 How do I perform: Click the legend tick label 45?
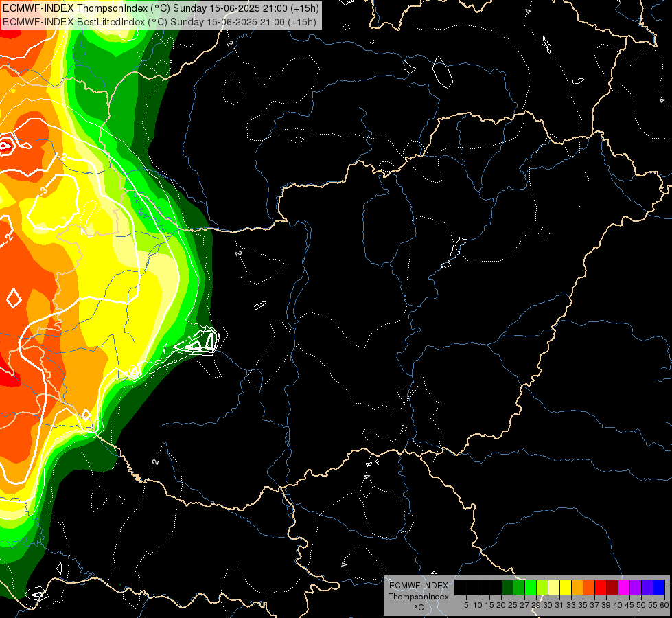point(629,605)
